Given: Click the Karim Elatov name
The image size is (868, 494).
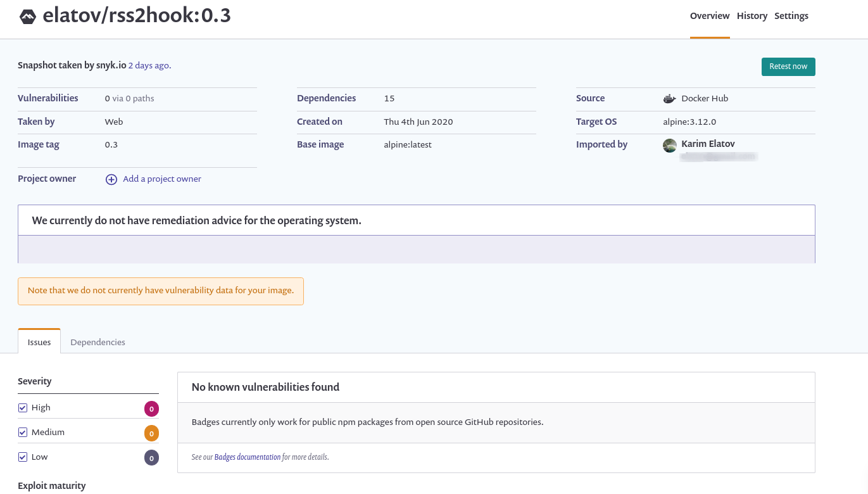Looking at the screenshot, I should pyautogui.click(x=708, y=144).
